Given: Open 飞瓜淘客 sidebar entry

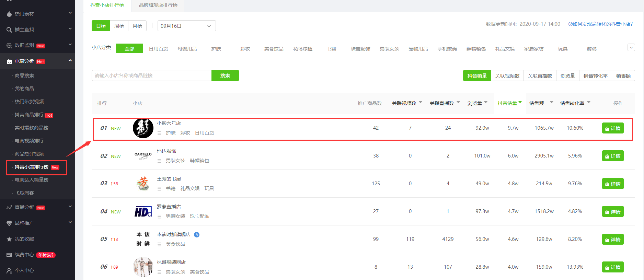Looking at the screenshot, I should tap(24, 193).
